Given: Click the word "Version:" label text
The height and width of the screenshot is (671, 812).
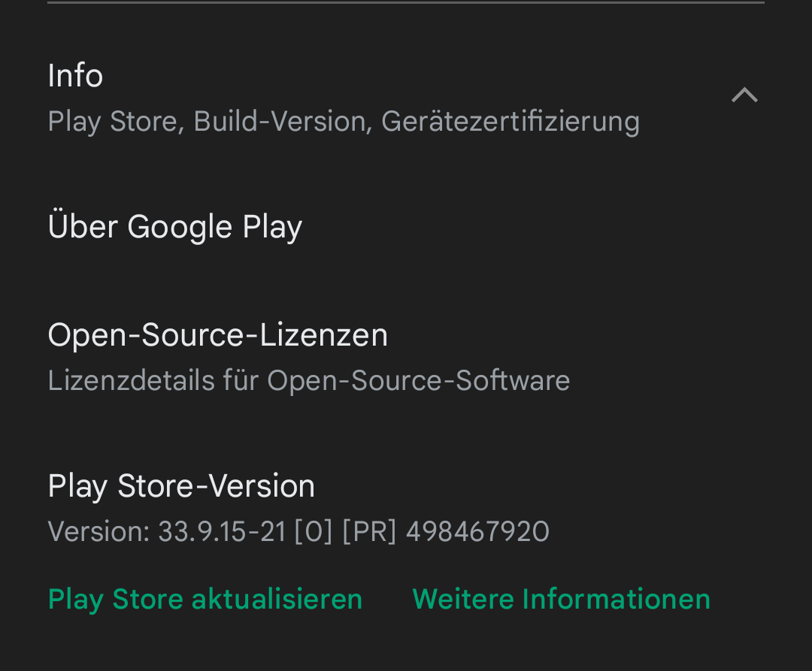Looking at the screenshot, I should click(98, 532).
